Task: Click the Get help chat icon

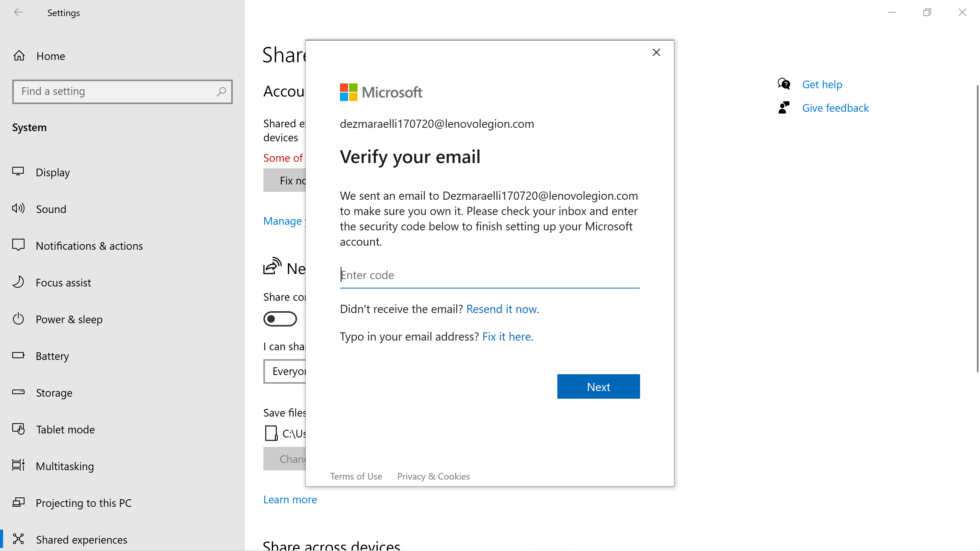Action: pyautogui.click(x=784, y=84)
